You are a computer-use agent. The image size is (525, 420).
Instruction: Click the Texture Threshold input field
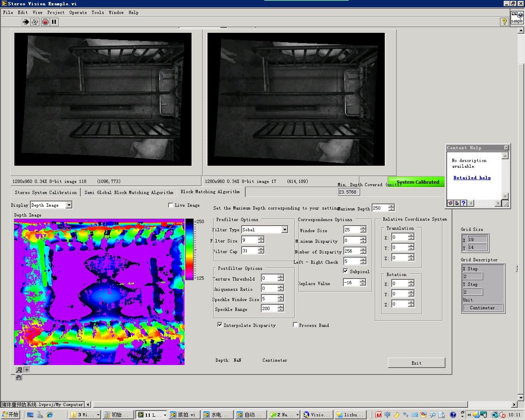tap(269, 278)
